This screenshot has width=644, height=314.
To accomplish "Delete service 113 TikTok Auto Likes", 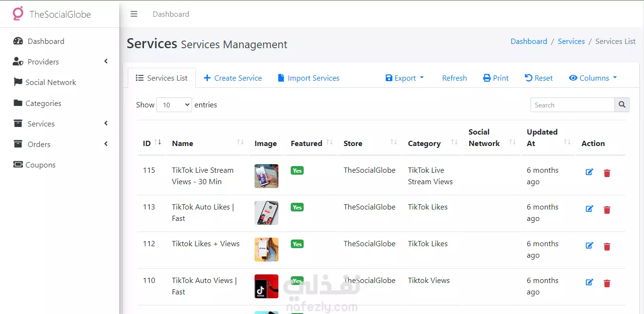I will click(607, 209).
